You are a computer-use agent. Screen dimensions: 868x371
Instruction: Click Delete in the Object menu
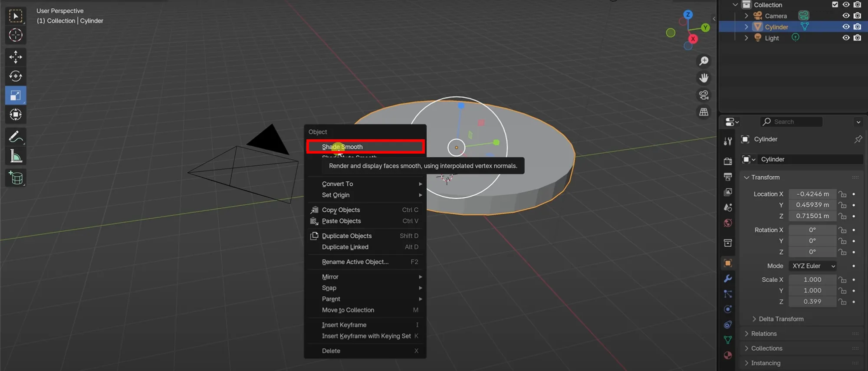pos(331,351)
